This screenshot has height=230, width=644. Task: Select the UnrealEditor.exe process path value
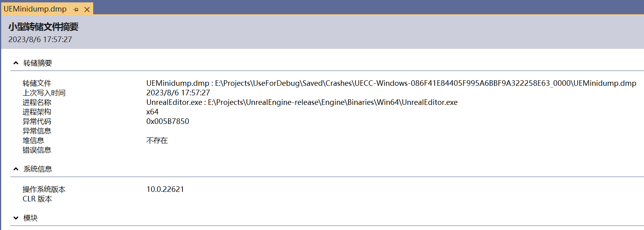[x=302, y=102]
